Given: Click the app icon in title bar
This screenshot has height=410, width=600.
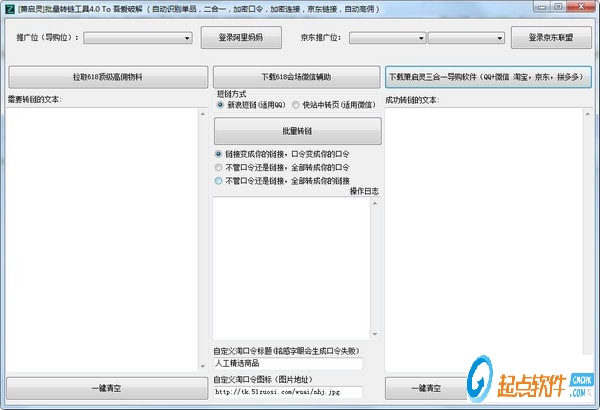Looking at the screenshot, I should pos(10,8).
